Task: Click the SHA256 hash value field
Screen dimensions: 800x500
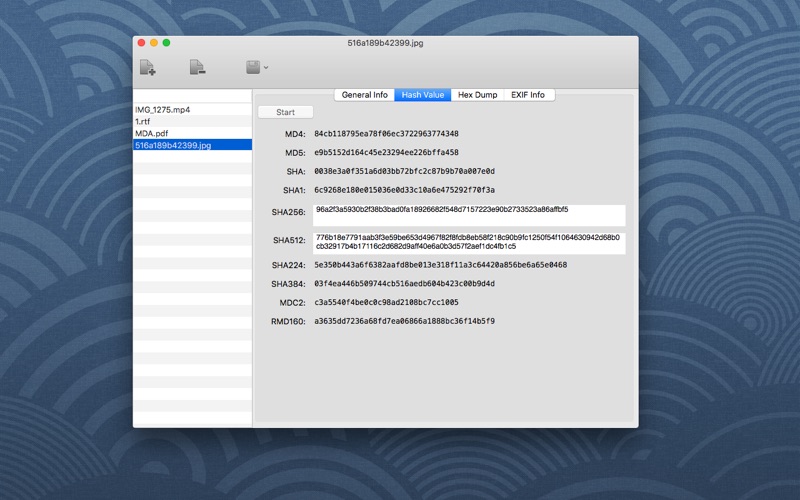Action: [469, 215]
